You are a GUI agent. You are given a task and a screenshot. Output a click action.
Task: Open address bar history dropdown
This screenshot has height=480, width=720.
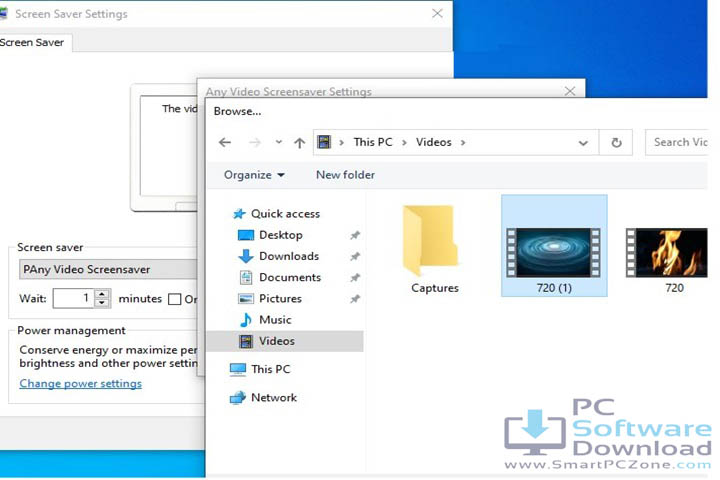coord(583,143)
